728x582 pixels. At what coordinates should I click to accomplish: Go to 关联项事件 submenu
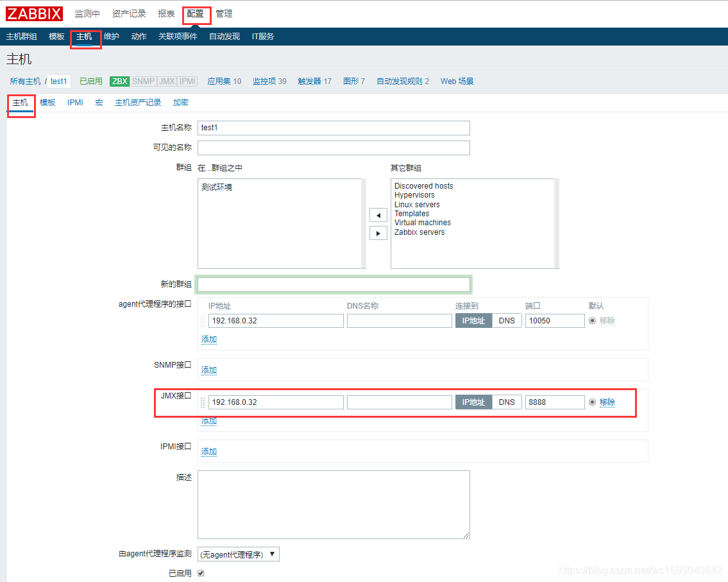click(178, 36)
